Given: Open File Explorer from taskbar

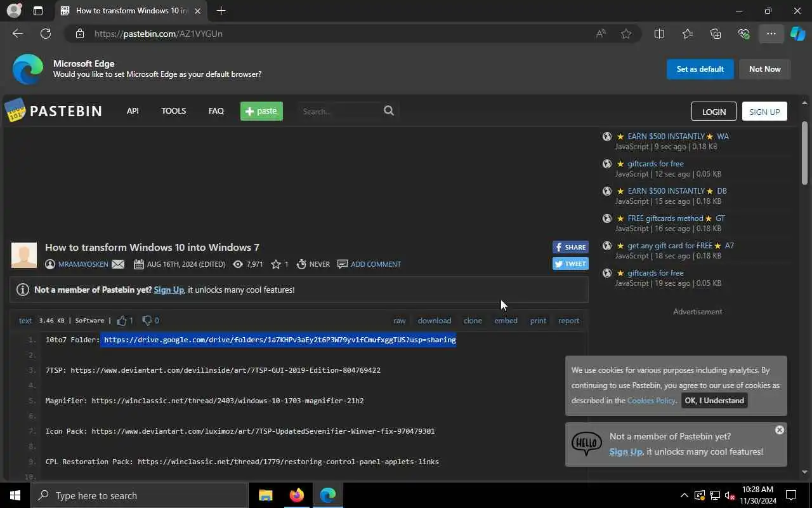Looking at the screenshot, I should coord(266,495).
